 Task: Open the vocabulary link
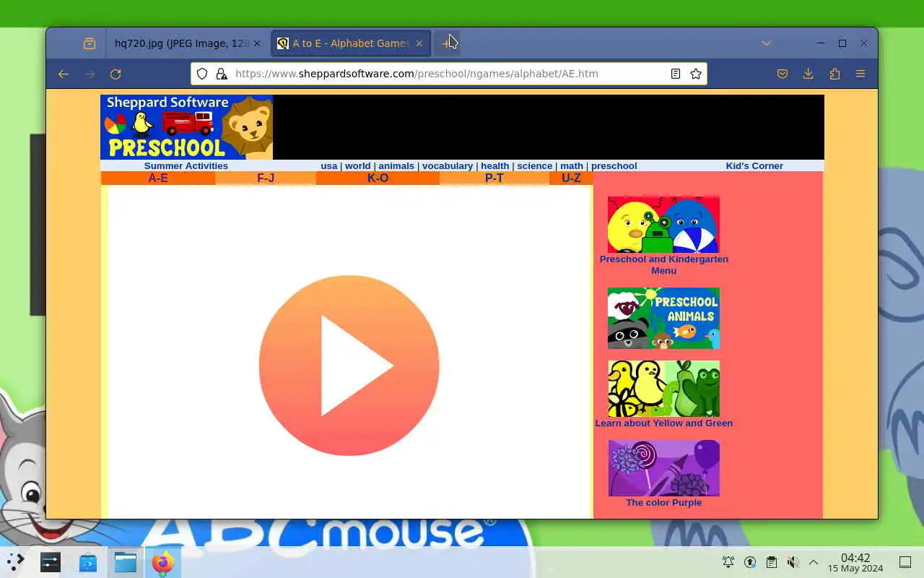[x=448, y=165]
